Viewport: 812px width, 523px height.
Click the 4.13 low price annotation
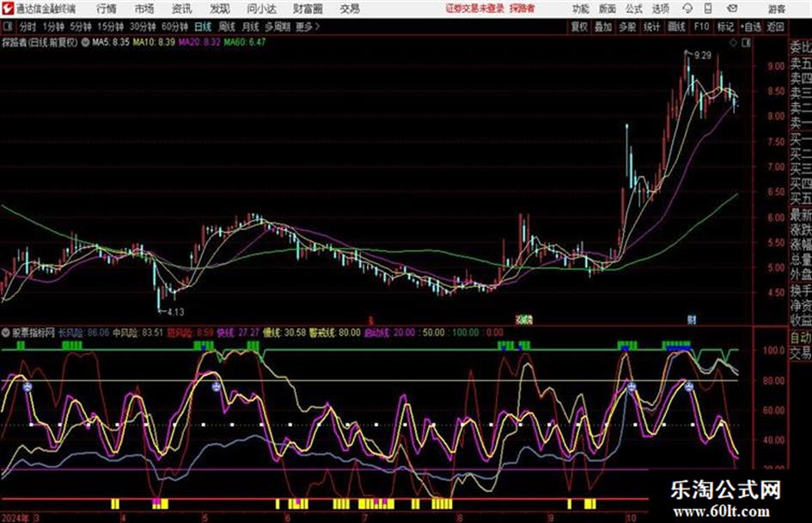(175, 312)
